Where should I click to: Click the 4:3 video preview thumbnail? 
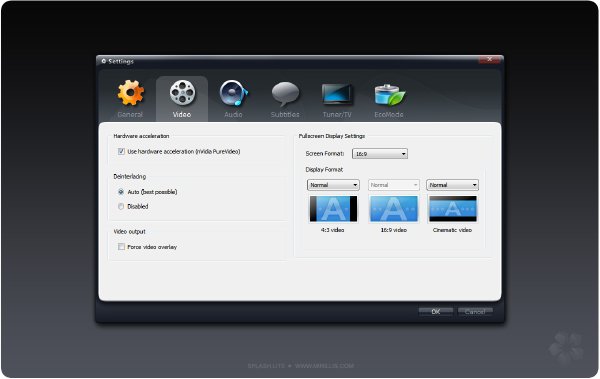[333, 209]
